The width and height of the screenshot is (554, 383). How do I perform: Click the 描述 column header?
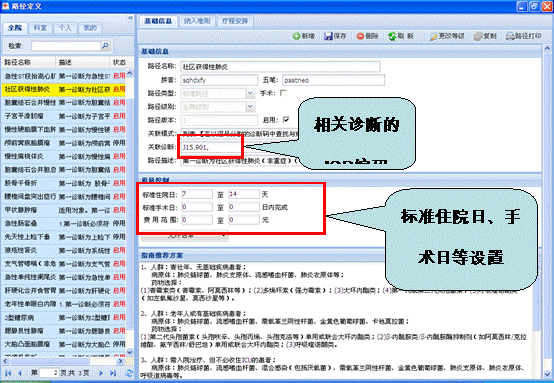coord(83,62)
